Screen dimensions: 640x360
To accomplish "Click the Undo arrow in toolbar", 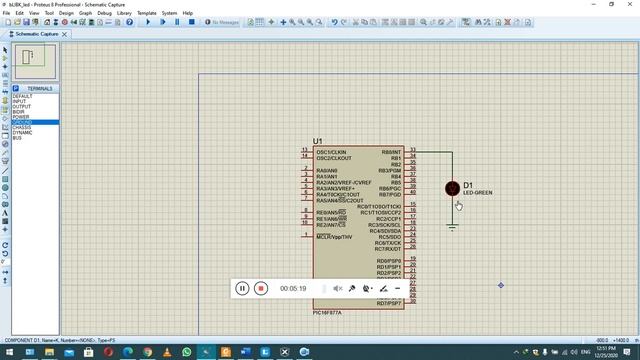I will tap(334, 22).
